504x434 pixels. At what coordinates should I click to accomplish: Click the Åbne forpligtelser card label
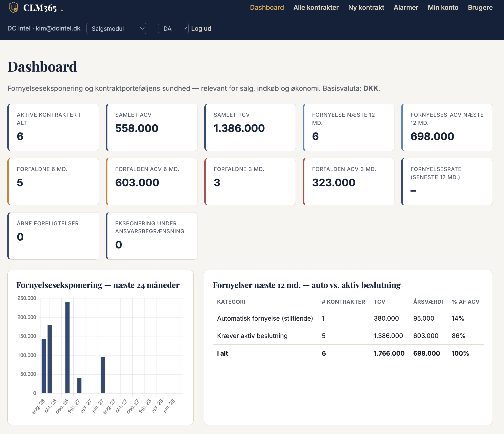[x=48, y=223]
